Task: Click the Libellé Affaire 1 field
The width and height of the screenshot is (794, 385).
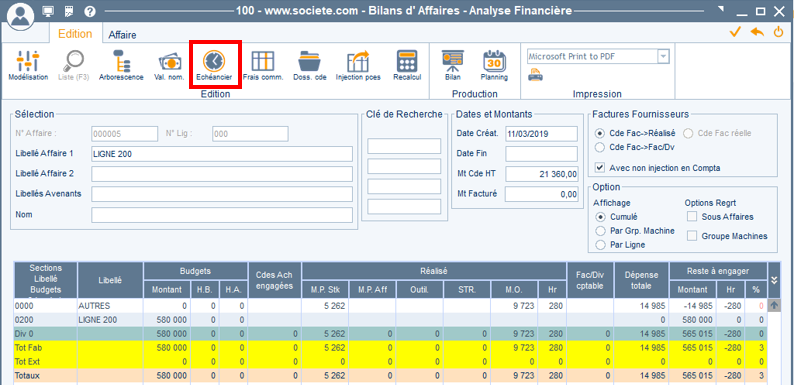Action: (222, 154)
